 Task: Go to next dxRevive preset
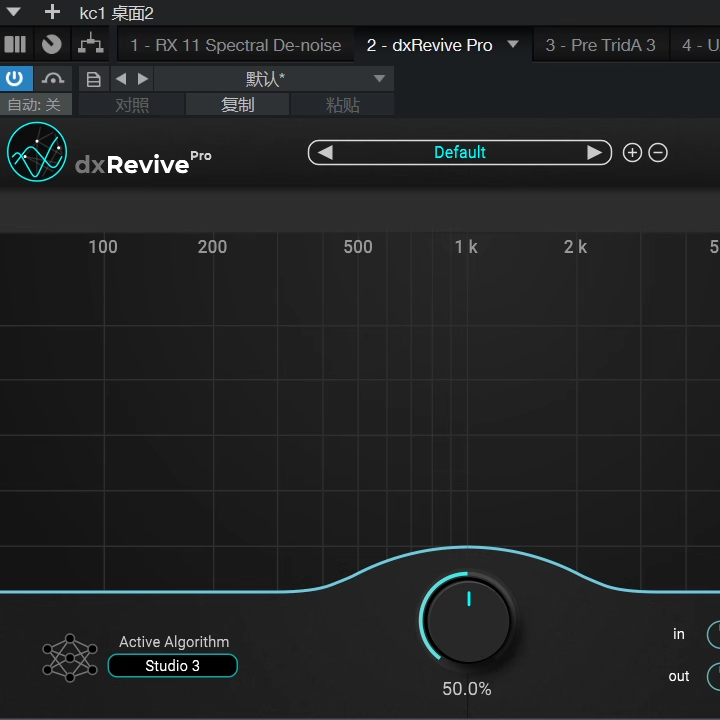594,152
